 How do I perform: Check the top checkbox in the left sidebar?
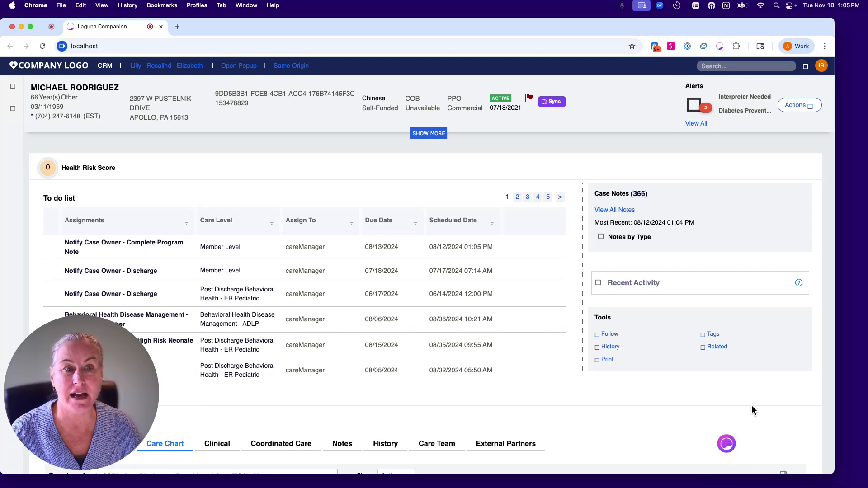13,86
